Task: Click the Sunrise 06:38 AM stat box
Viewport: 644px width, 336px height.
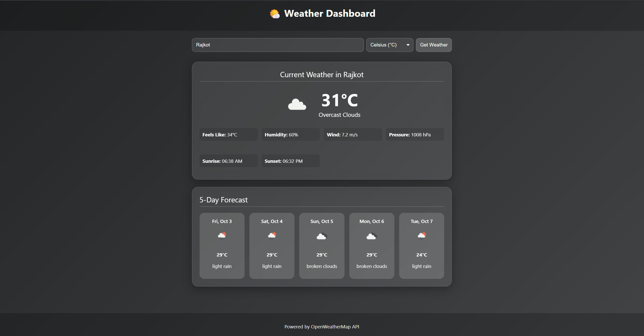Action: 228,161
